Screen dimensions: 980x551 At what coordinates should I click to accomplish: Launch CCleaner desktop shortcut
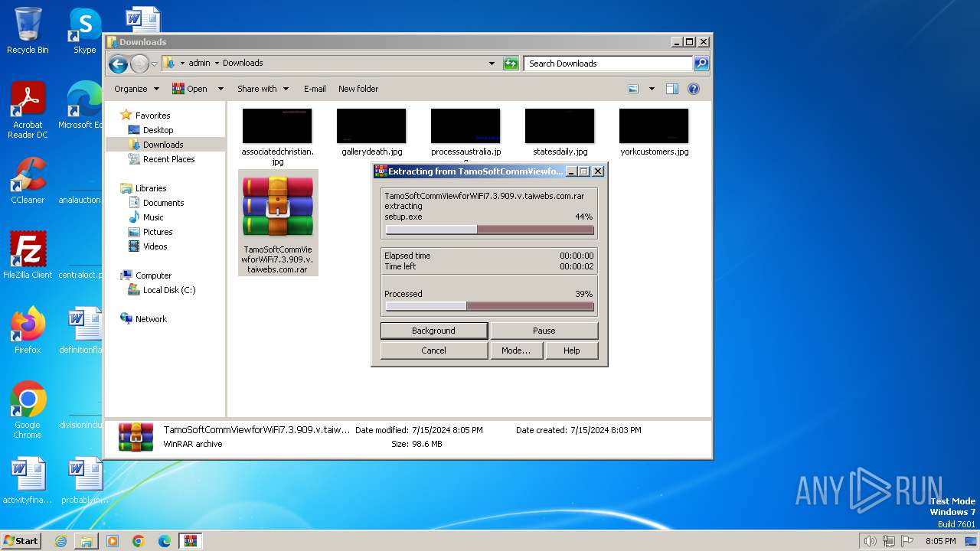point(28,181)
